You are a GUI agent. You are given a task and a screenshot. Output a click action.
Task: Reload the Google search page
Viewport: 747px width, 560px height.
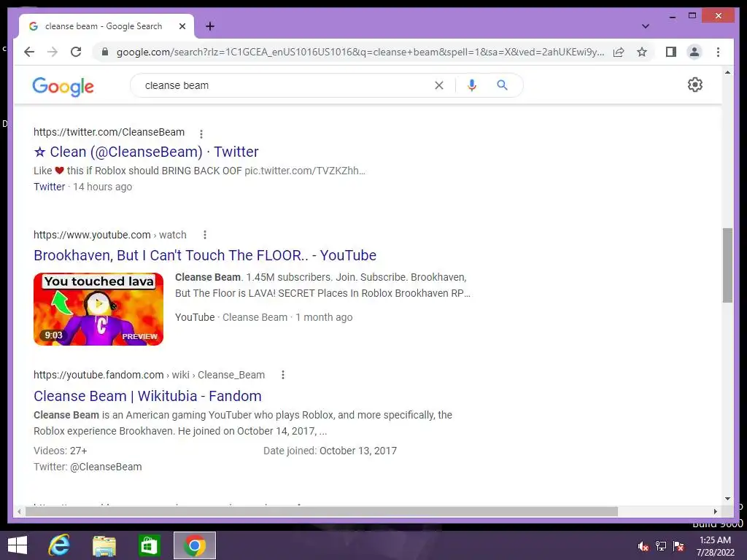pyautogui.click(x=76, y=52)
